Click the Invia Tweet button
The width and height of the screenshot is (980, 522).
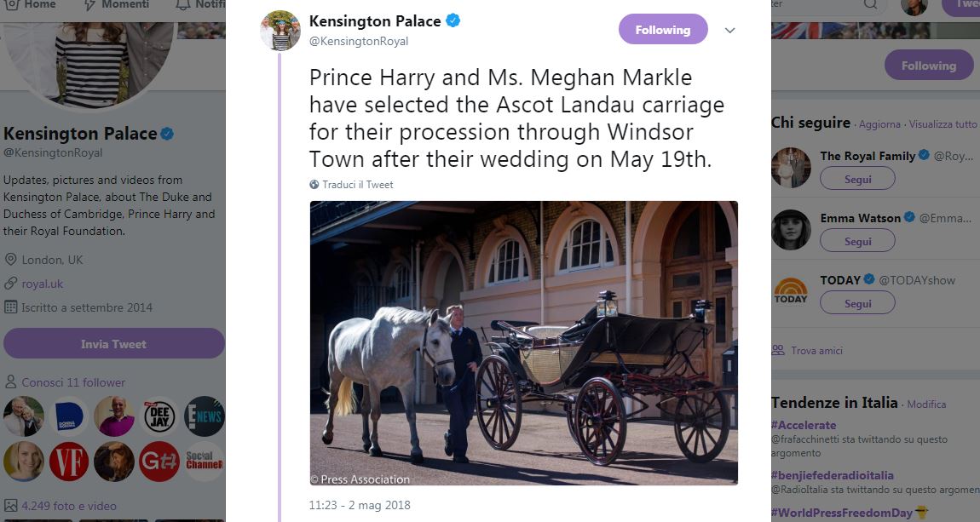coord(113,343)
